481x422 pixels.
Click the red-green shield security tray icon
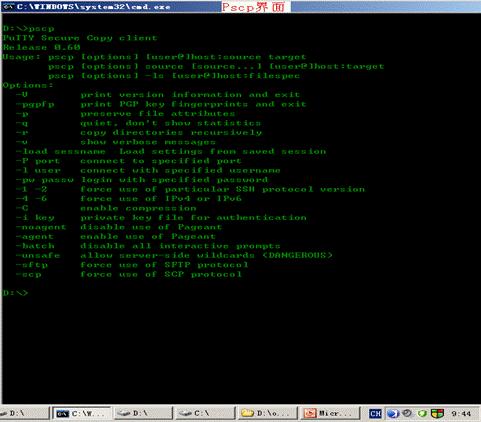point(437,414)
